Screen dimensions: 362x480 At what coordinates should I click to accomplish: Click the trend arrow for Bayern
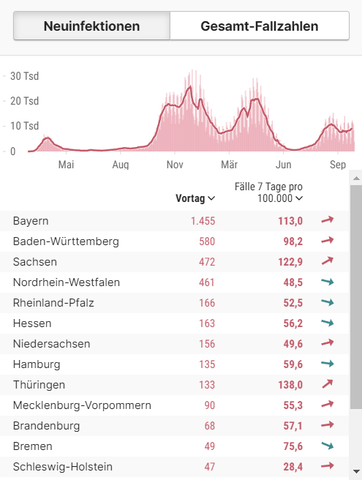[x=327, y=220]
